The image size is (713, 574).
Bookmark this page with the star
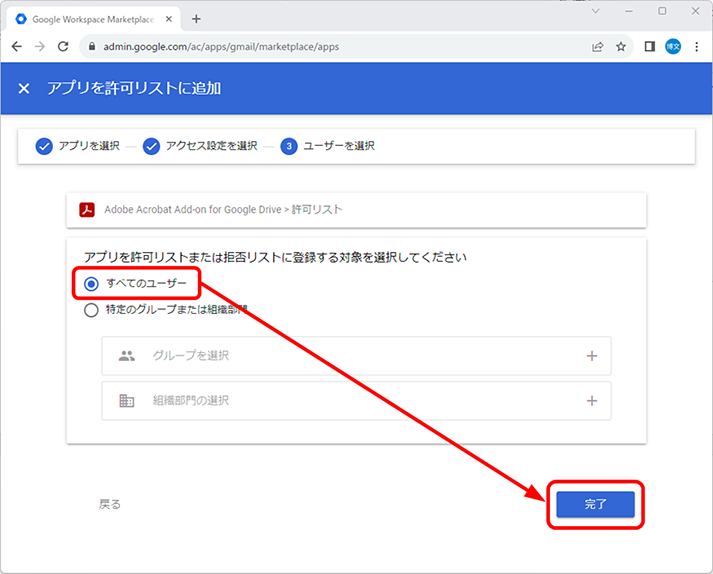[621, 46]
